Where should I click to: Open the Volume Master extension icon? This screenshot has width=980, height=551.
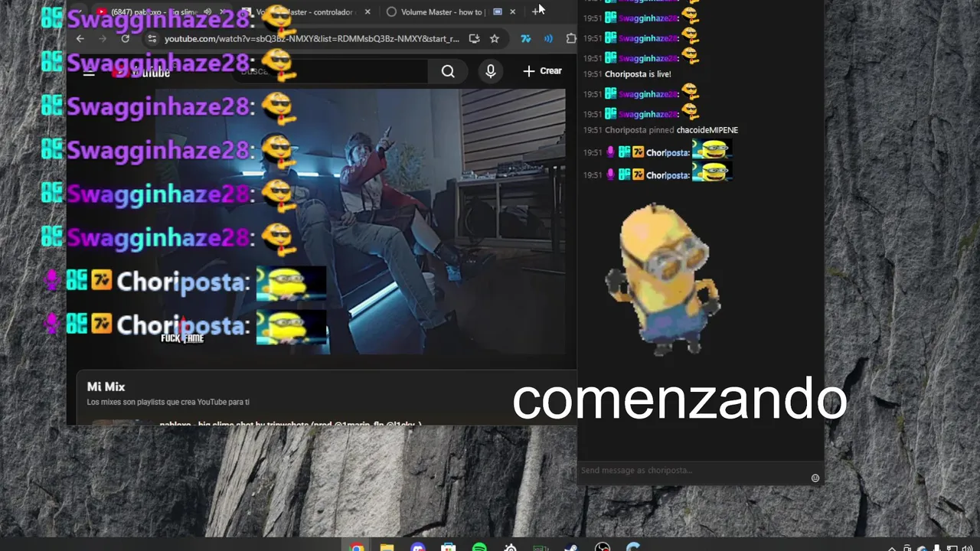[x=548, y=38]
